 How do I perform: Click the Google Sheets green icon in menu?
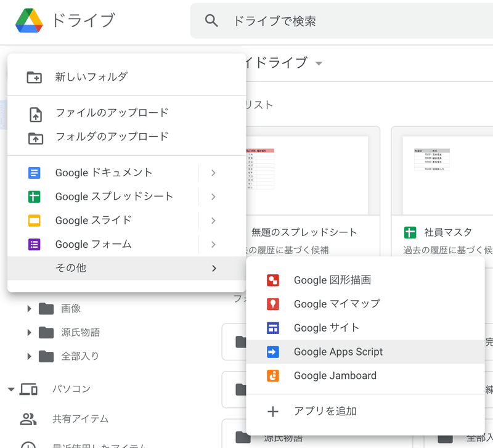35,197
